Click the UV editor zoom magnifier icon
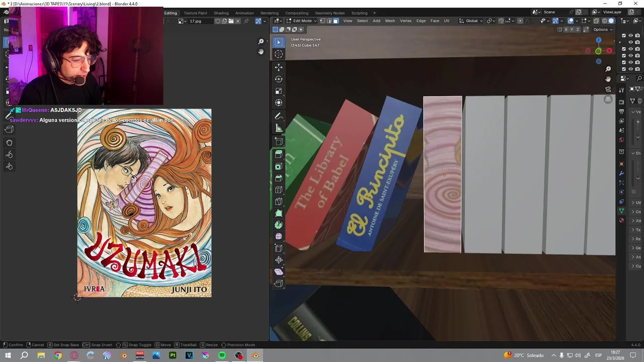The image size is (644, 362). point(261,42)
